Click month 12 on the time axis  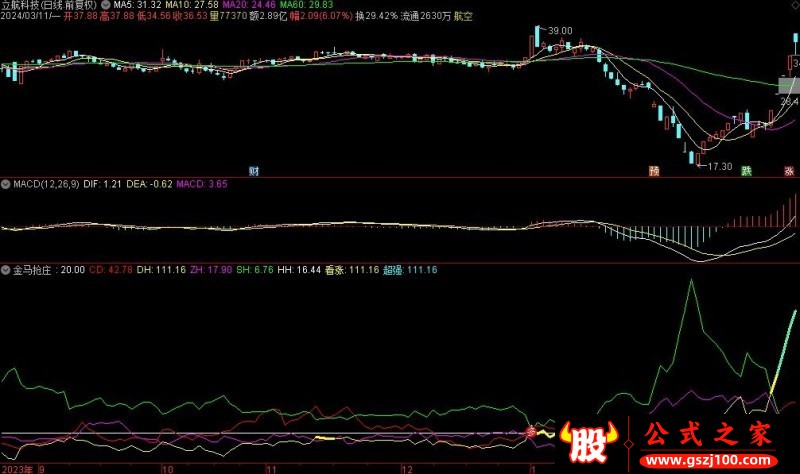tap(407, 469)
